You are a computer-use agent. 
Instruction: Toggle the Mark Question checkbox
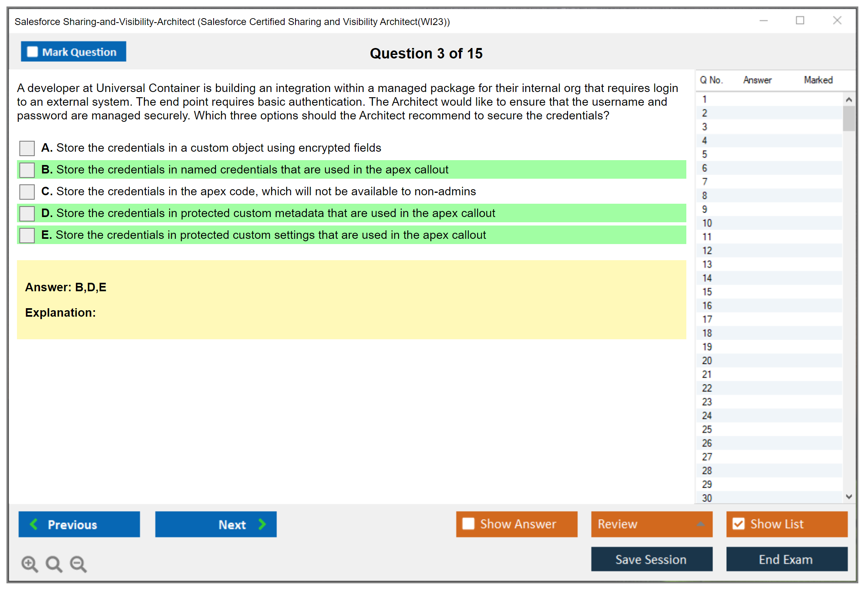pos(32,52)
